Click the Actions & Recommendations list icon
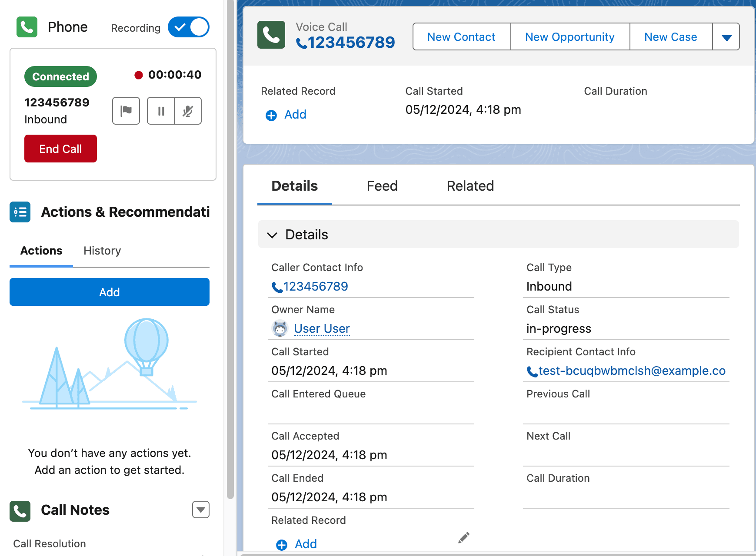756x556 pixels. [x=20, y=212]
